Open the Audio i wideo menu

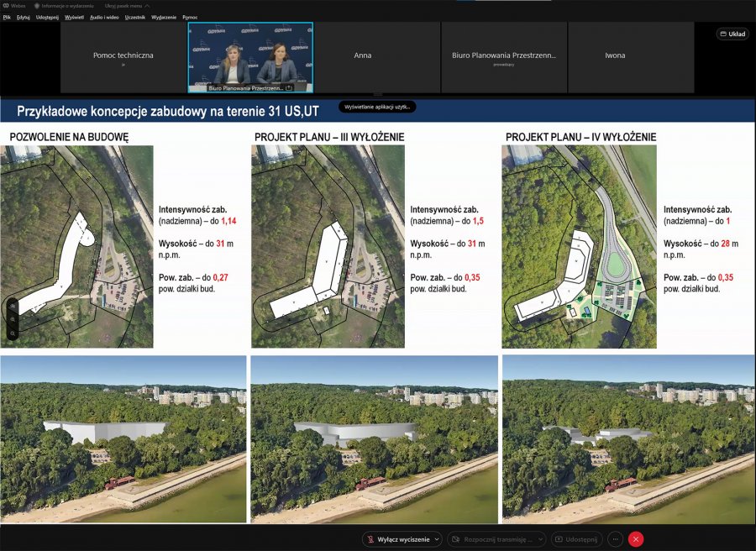(x=104, y=17)
